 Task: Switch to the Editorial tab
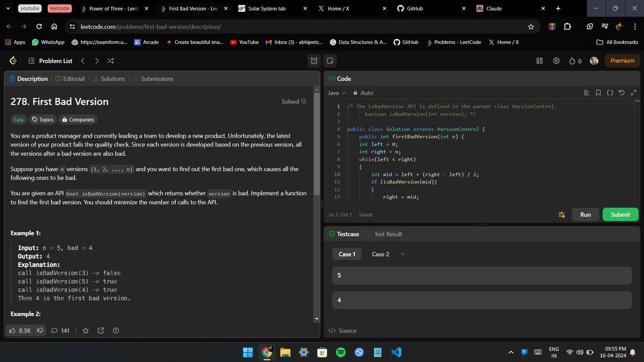click(x=70, y=79)
